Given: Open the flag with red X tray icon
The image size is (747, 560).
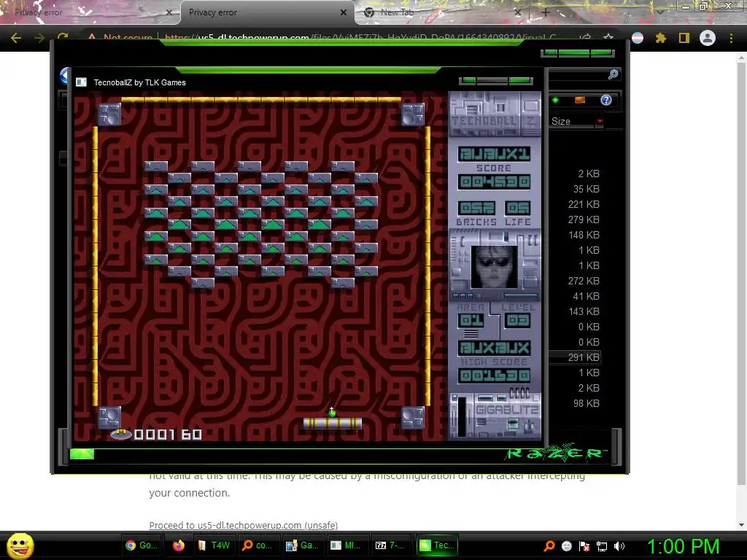Looking at the screenshot, I should tap(584, 546).
